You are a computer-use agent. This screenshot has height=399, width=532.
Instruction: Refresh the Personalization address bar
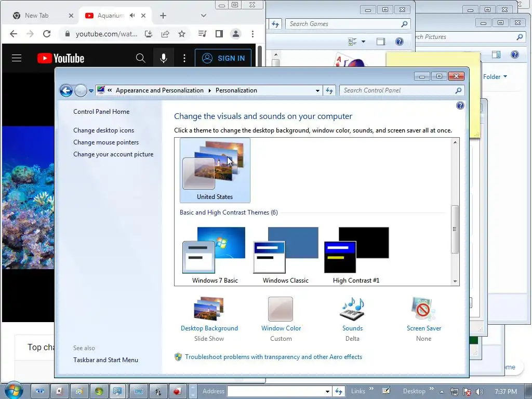pos(329,90)
